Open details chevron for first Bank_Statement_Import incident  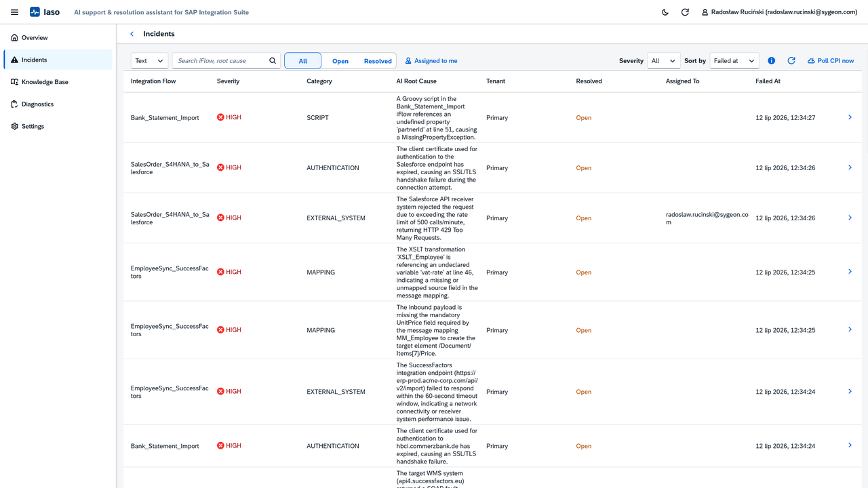(850, 117)
